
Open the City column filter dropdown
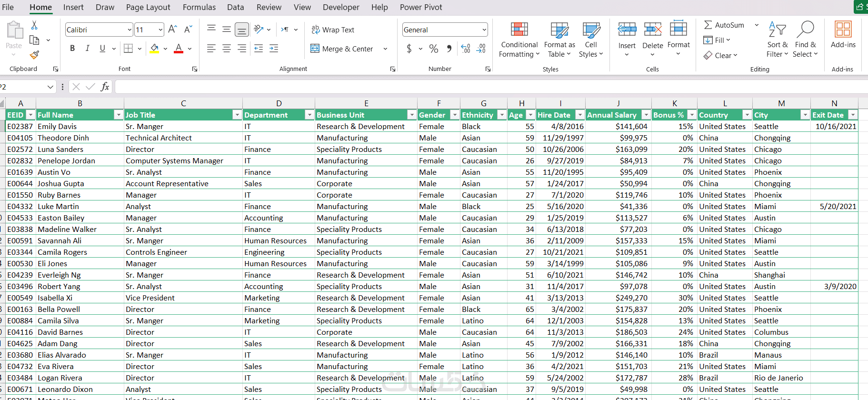tap(805, 115)
